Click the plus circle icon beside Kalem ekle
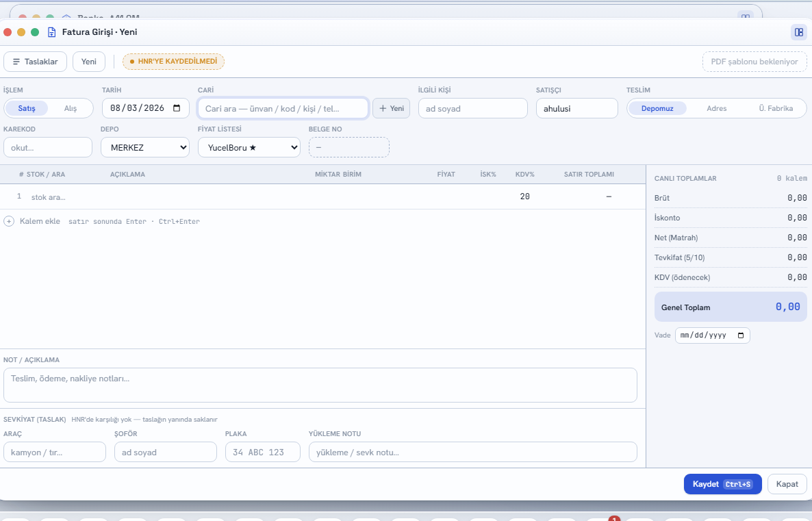 (x=9, y=222)
